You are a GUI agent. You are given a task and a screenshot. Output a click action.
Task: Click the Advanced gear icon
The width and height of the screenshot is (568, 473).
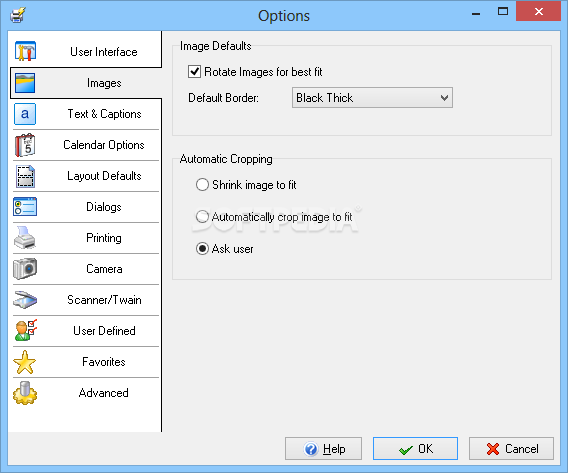point(25,393)
